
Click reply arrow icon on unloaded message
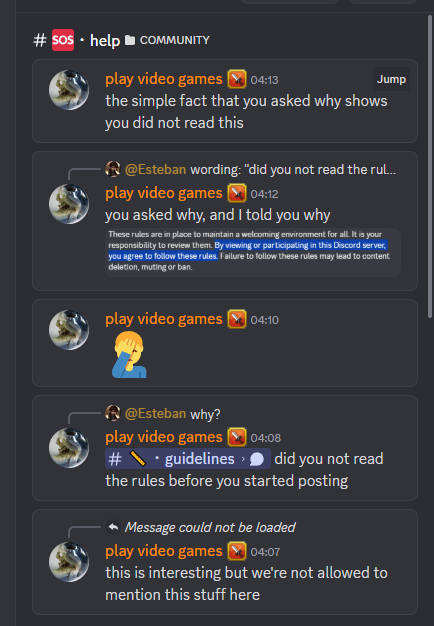(113, 527)
